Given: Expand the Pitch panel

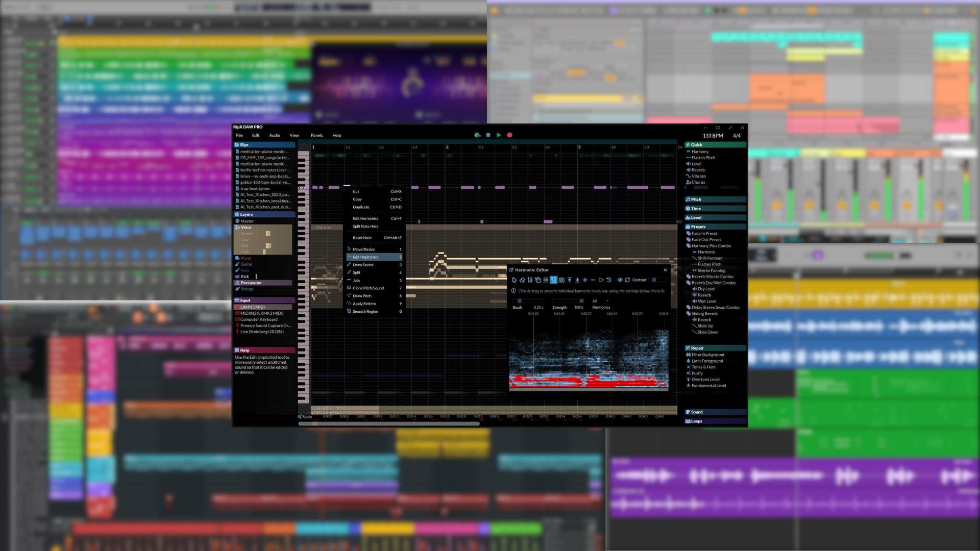Looking at the screenshot, I should point(715,199).
